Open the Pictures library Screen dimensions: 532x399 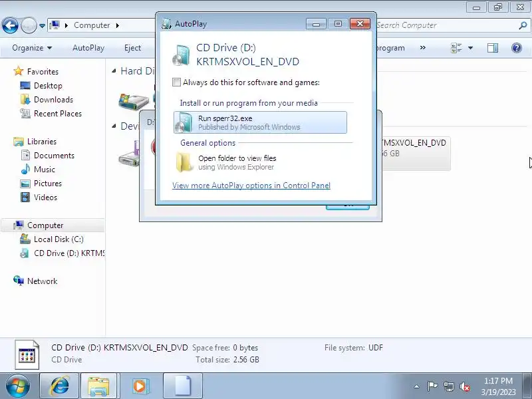tap(47, 184)
